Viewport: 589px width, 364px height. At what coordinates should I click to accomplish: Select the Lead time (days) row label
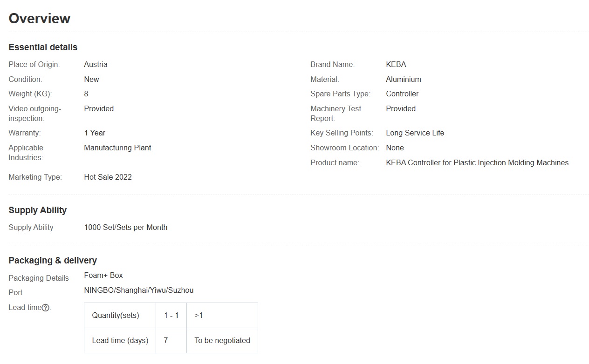pyautogui.click(x=120, y=341)
